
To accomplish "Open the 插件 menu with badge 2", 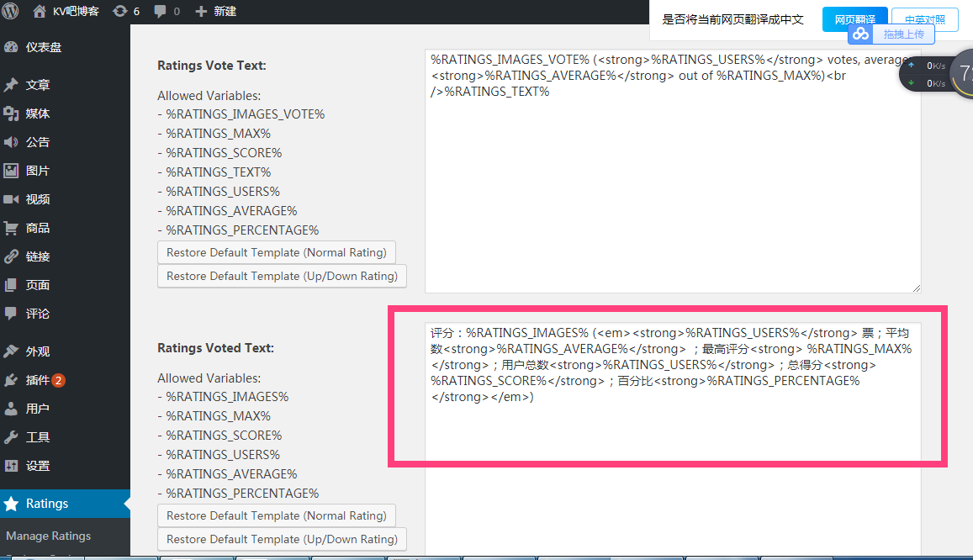I will 65,380.
